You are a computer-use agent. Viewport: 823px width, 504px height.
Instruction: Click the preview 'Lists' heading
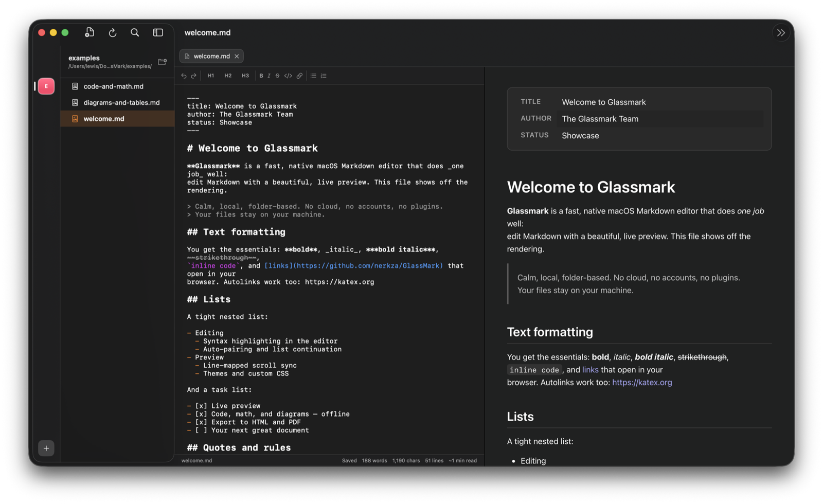point(520,417)
